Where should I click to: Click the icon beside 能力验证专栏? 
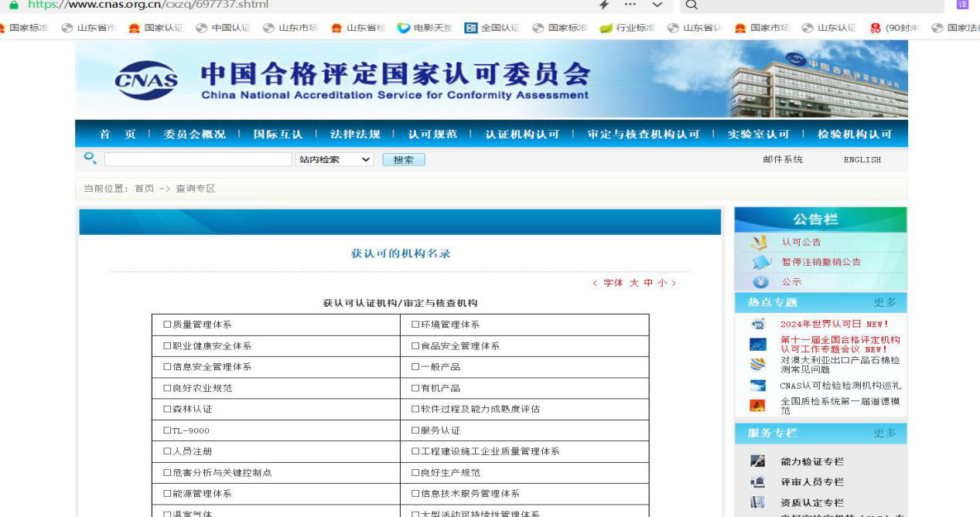[x=758, y=461]
